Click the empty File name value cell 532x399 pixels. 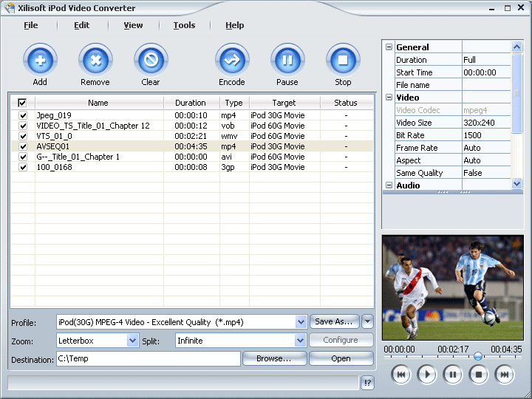(x=486, y=85)
